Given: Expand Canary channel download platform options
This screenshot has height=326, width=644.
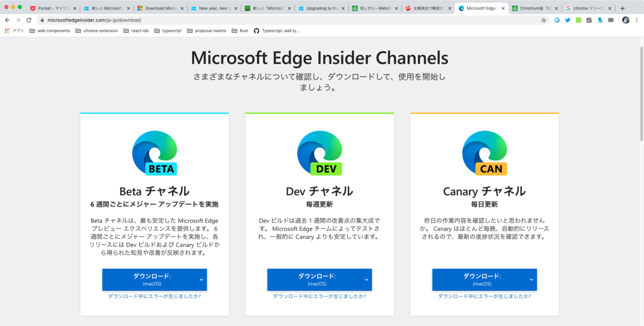Looking at the screenshot, I should 531,279.
